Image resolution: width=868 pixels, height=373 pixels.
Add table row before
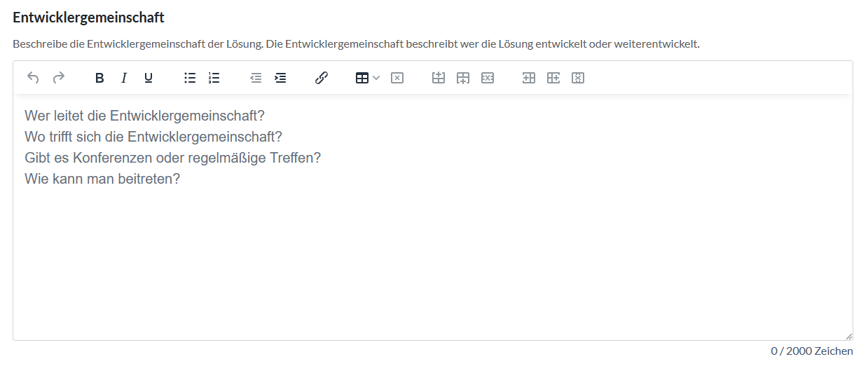click(x=439, y=78)
